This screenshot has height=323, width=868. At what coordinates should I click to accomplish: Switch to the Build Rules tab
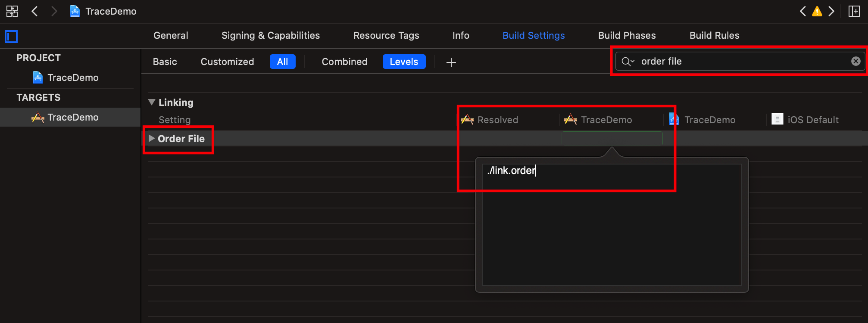click(x=715, y=35)
